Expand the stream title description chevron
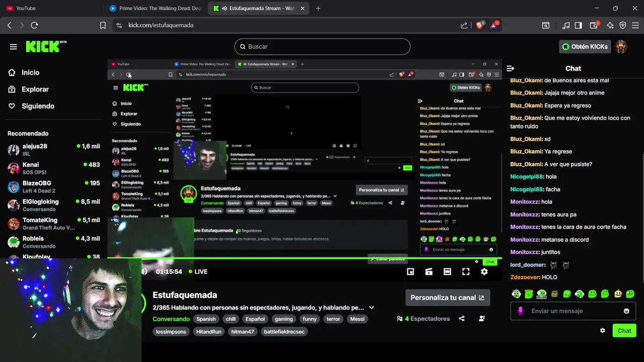Viewport: 644px width, 362px height. (371, 308)
